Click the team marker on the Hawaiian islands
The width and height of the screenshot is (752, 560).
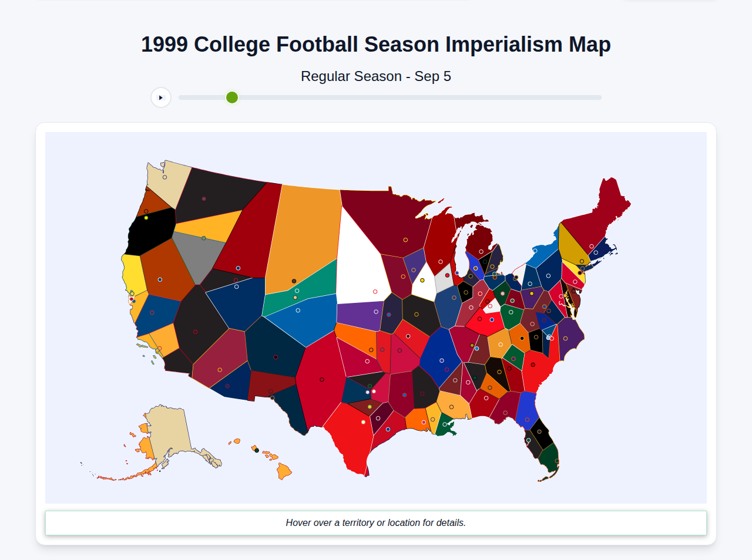click(x=257, y=450)
